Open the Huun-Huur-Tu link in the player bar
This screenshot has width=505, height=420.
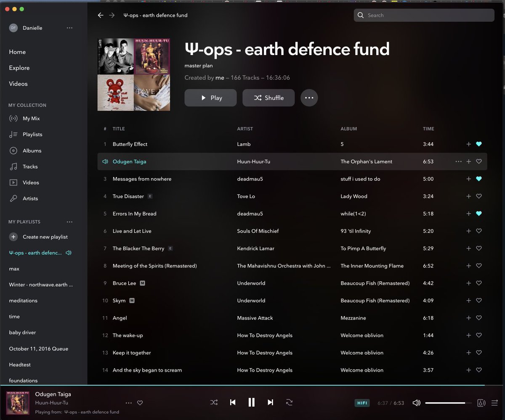(51, 403)
